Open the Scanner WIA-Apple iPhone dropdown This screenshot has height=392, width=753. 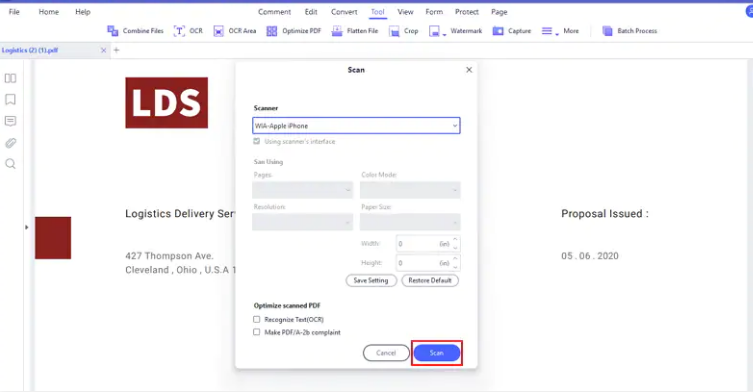point(356,126)
